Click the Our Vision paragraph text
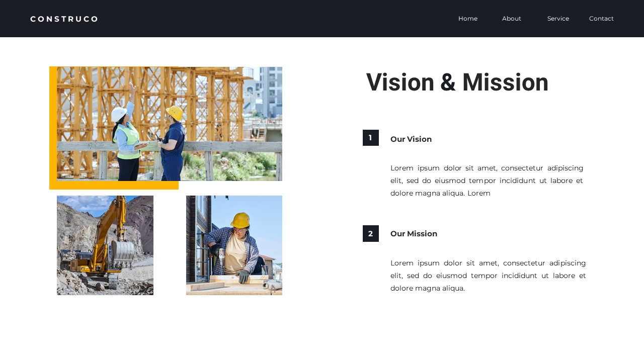 click(487, 180)
